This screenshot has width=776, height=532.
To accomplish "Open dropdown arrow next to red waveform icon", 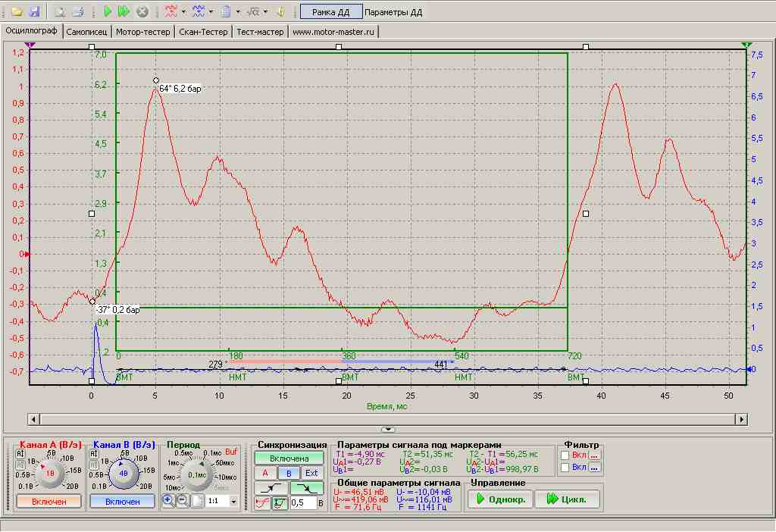I will click(x=183, y=11).
